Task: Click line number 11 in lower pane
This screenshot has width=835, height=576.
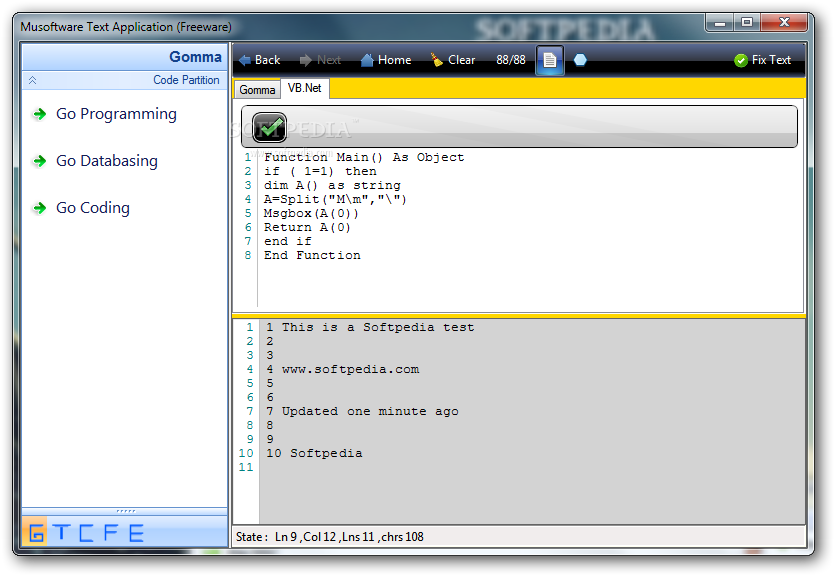Action: 246,467
